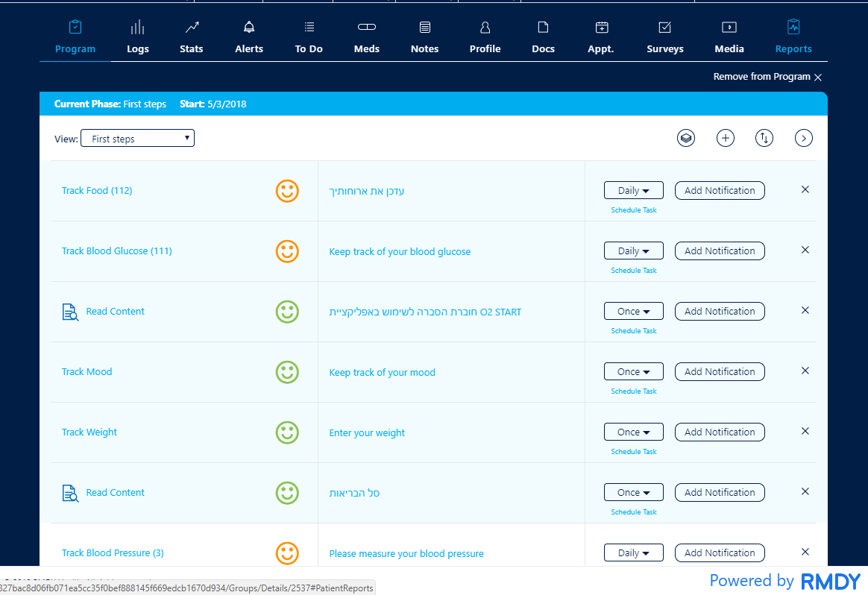
Task: Open Daily frequency dropdown for Track Food
Action: click(633, 190)
